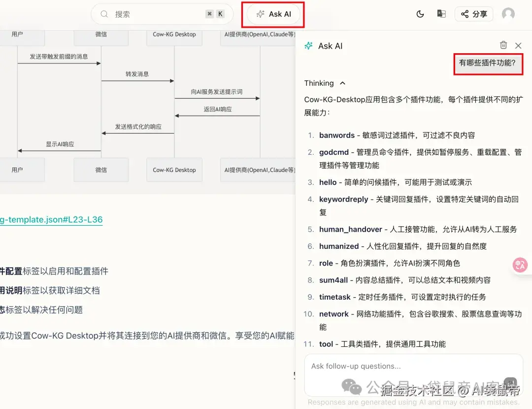Collapse the Thinking section chevron
532x409 pixels.
tap(343, 83)
